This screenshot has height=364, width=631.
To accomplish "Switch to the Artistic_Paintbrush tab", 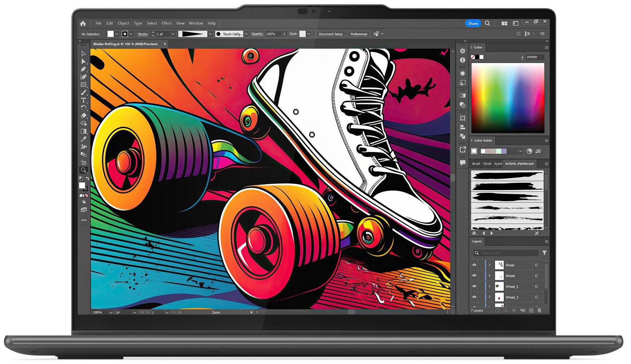I will click(519, 164).
